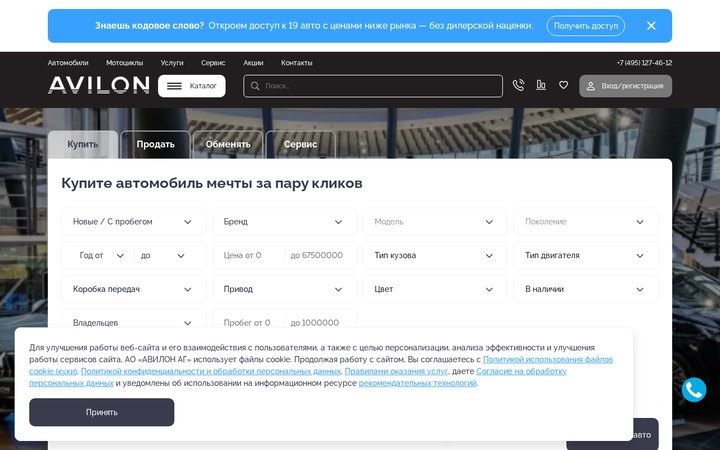Open Политикой использования файлов cookie link
Screen dimensions: 720x450
(548, 360)
